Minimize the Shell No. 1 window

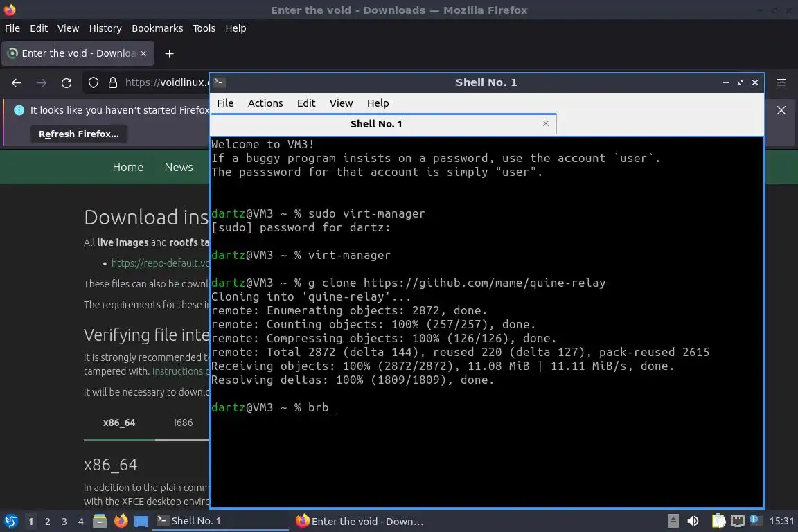[726, 82]
